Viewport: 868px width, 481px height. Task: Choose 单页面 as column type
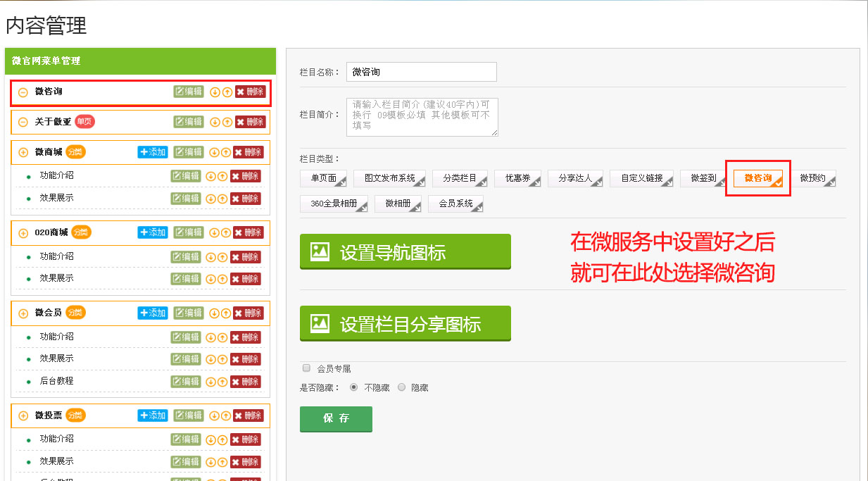click(323, 178)
